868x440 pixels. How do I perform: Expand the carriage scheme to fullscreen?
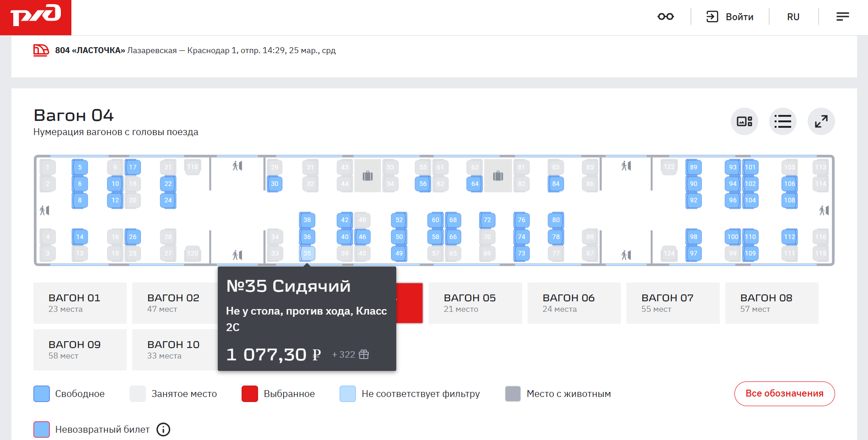(821, 121)
